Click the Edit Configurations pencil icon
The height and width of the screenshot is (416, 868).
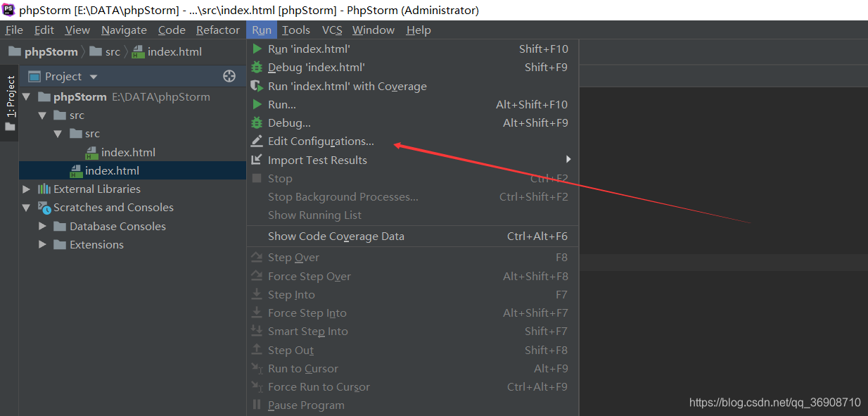coord(257,141)
